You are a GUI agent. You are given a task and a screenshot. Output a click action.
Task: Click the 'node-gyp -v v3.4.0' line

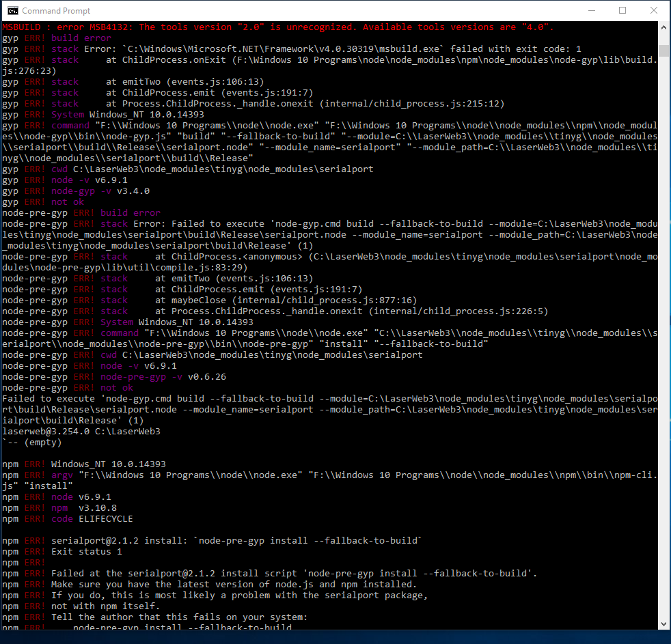click(76, 191)
